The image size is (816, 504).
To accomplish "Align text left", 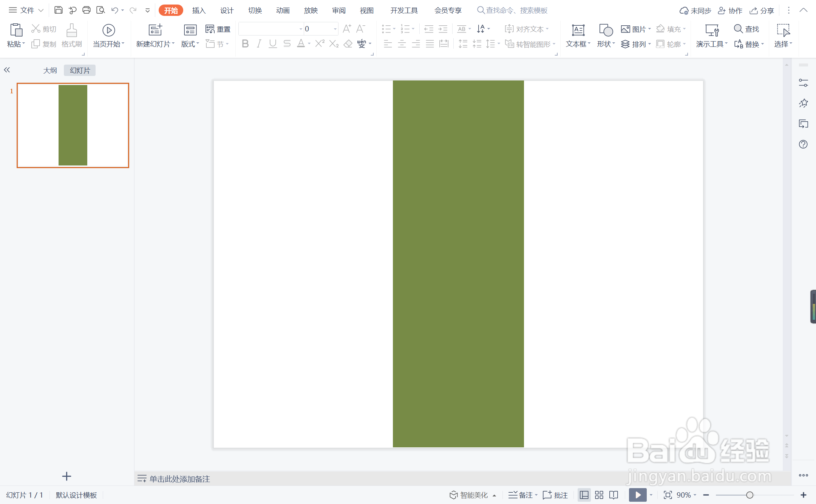I will [388, 44].
